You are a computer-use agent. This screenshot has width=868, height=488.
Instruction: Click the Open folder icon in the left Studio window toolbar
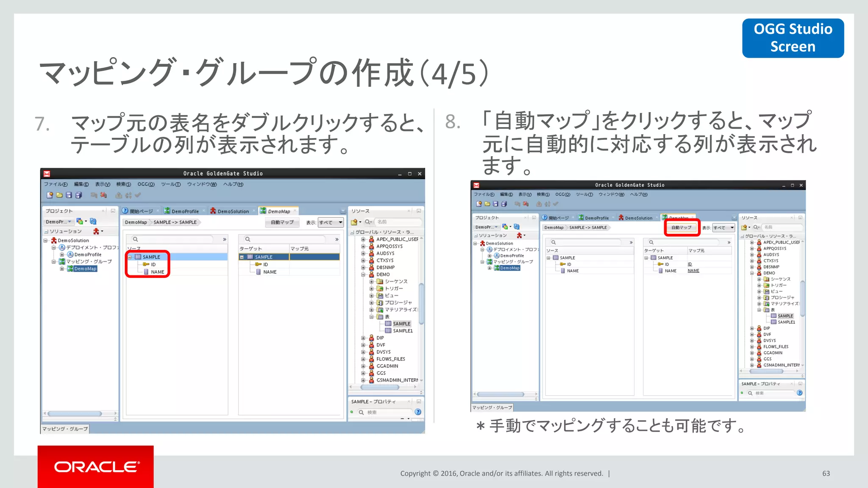pyautogui.click(x=59, y=195)
